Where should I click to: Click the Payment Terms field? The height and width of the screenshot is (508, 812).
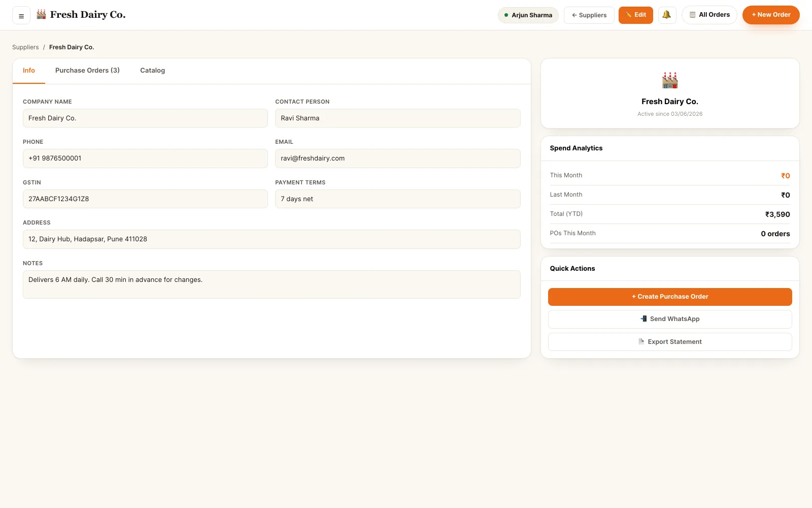398,199
